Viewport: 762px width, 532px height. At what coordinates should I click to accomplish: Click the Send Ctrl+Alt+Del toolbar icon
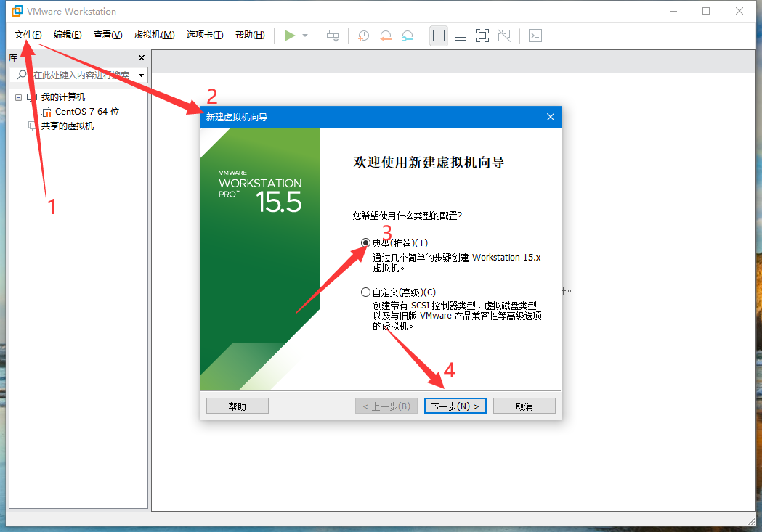333,36
